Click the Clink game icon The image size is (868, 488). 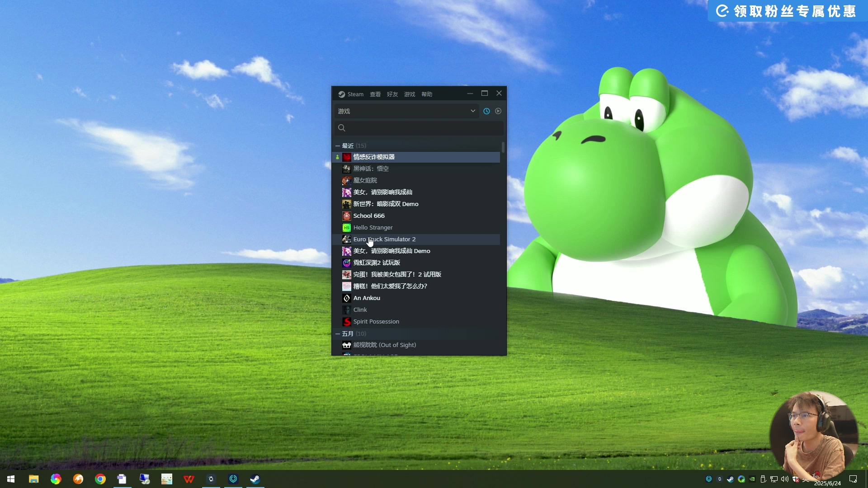click(x=347, y=310)
